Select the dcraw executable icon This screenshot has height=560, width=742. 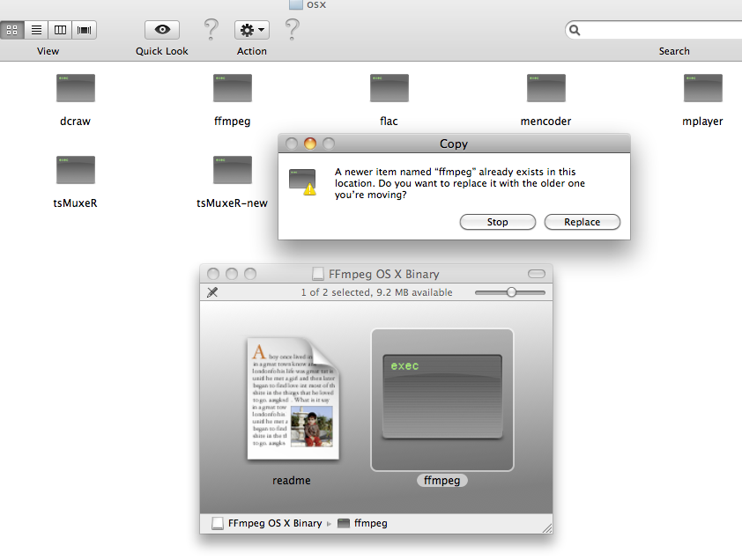coord(76,88)
